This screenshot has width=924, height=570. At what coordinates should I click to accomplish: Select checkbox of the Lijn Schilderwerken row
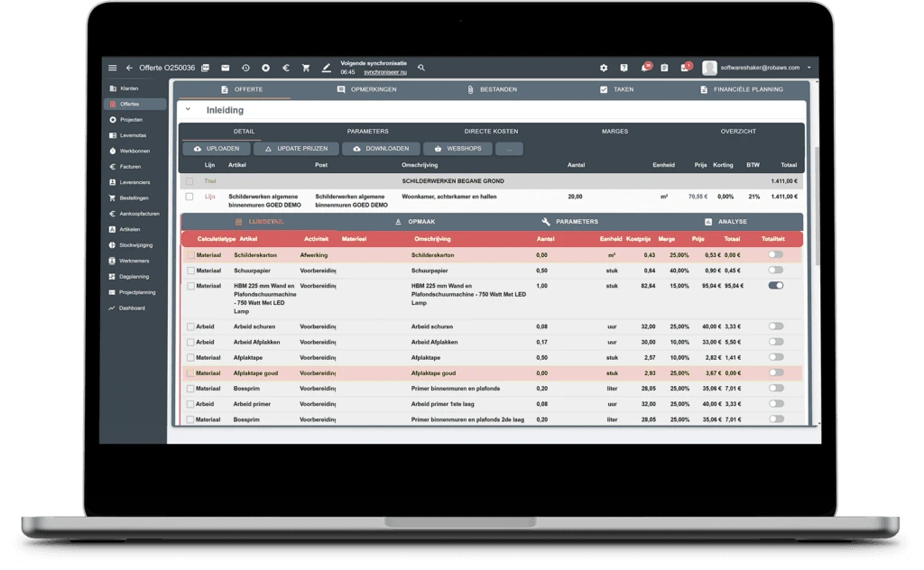coord(189,197)
